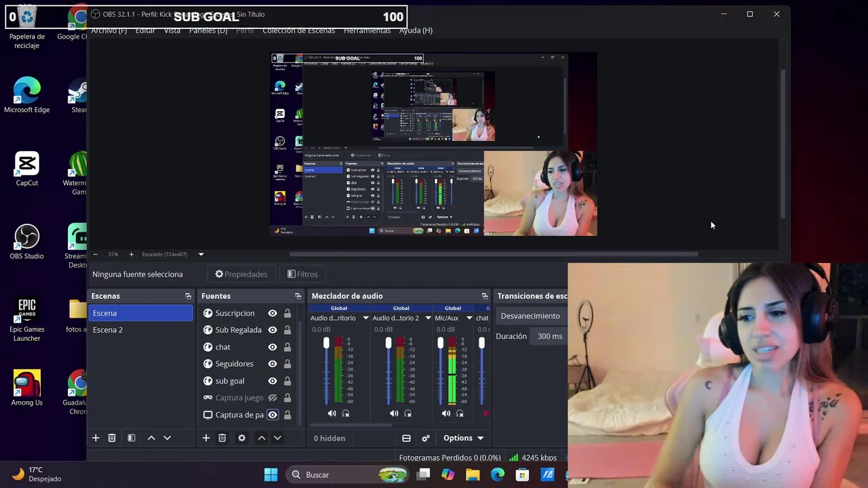Open the Herramientas menu

[367, 30]
